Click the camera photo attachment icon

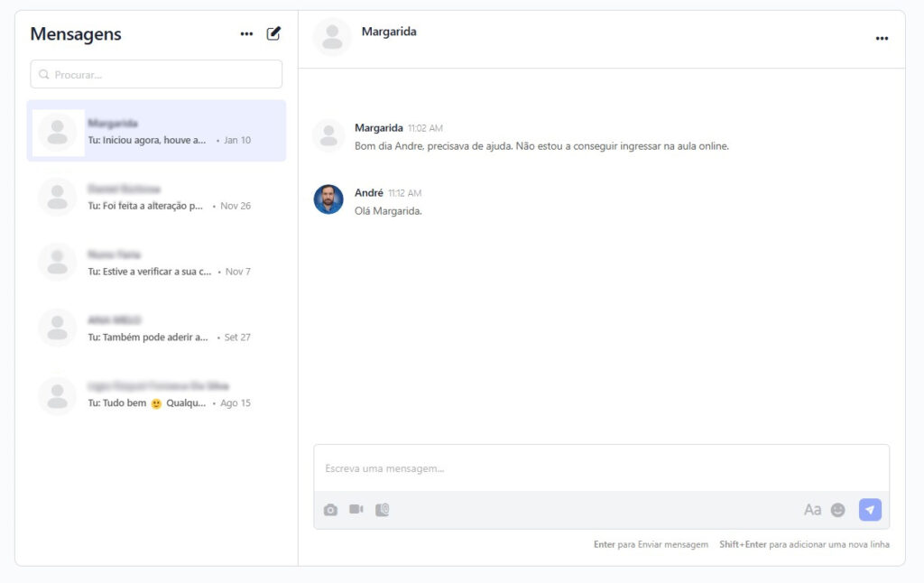pyautogui.click(x=330, y=510)
